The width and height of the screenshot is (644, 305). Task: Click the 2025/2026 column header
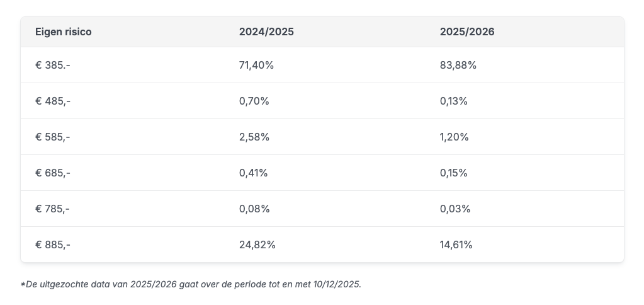(467, 32)
